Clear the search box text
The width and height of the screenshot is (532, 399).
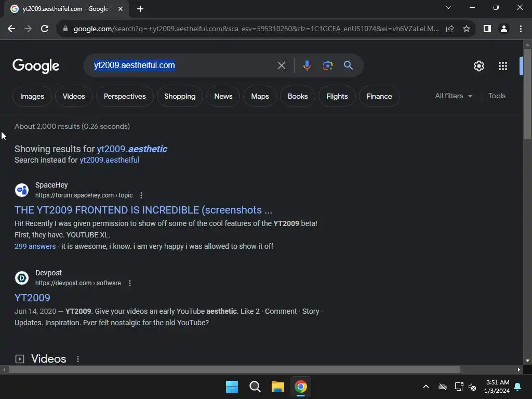[281, 65]
